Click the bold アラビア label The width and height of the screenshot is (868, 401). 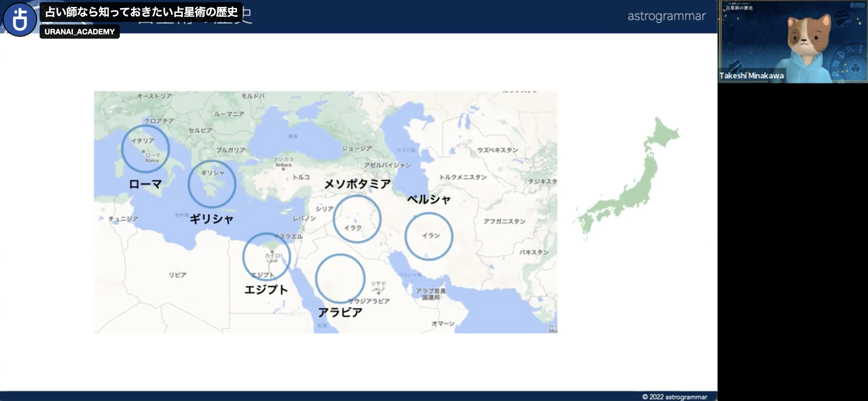click(340, 313)
